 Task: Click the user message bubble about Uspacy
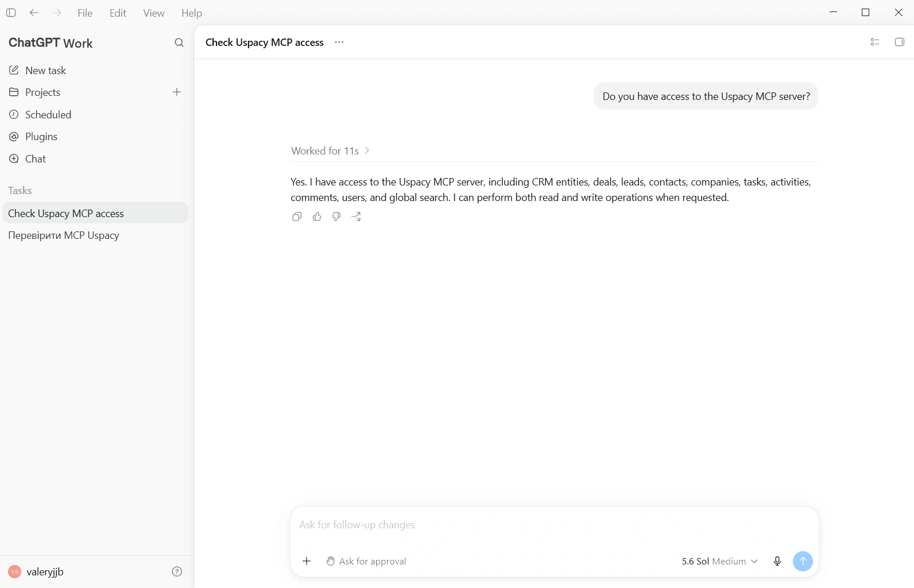pos(706,96)
